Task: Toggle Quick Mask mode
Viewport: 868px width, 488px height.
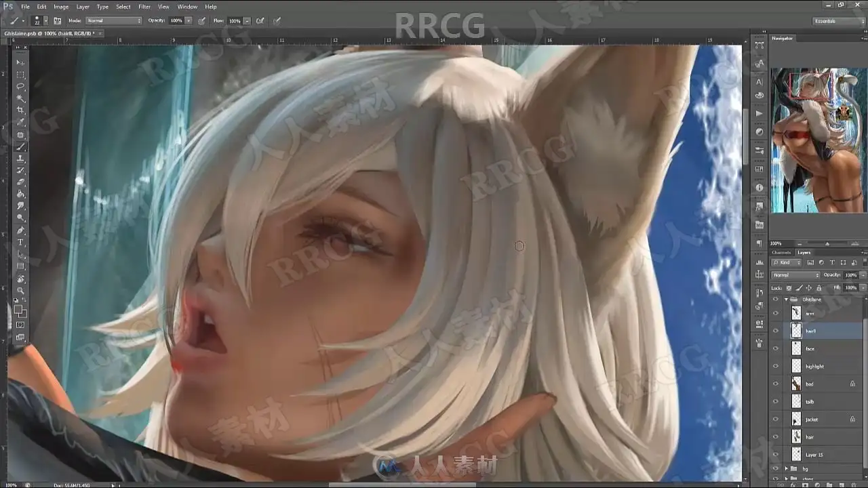Action: click(x=20, y=325)
